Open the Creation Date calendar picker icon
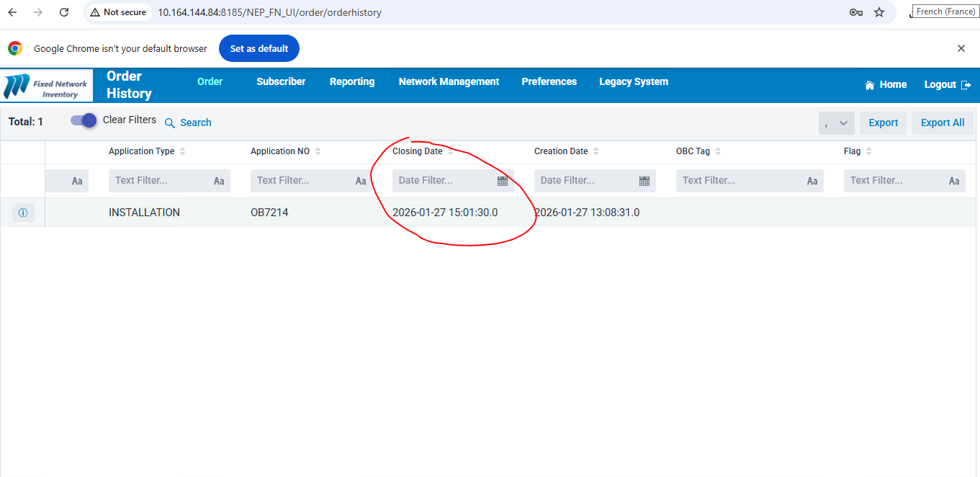Screen dimensions: 980x477 [x=644, y=181]
